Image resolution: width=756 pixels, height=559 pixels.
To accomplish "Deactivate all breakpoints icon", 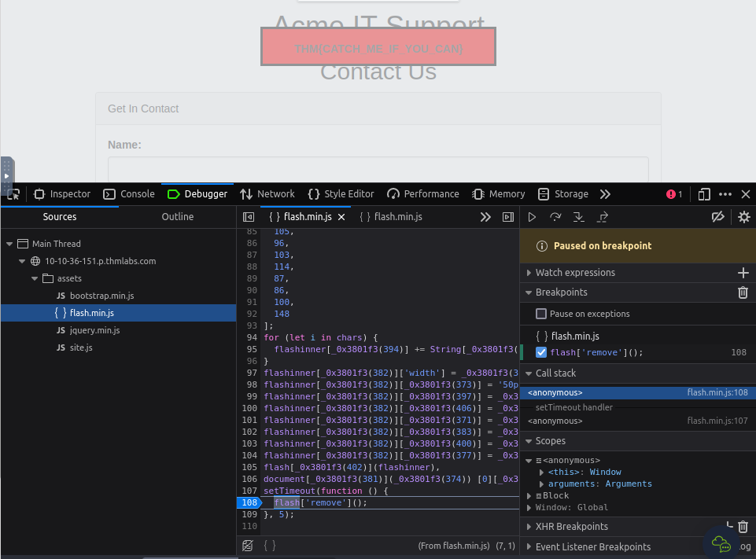I will (717, 217).
